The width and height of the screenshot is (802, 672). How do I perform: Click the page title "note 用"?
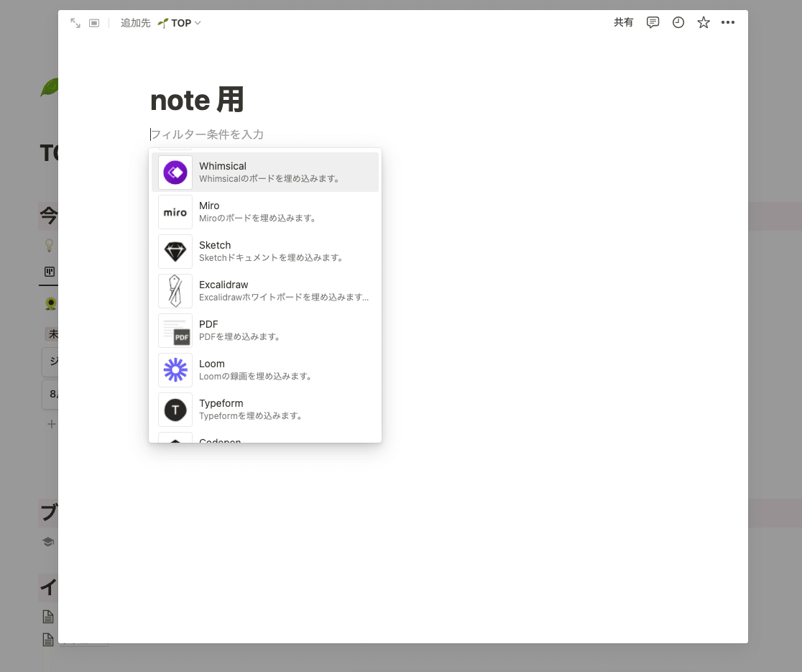pos(197,100)
